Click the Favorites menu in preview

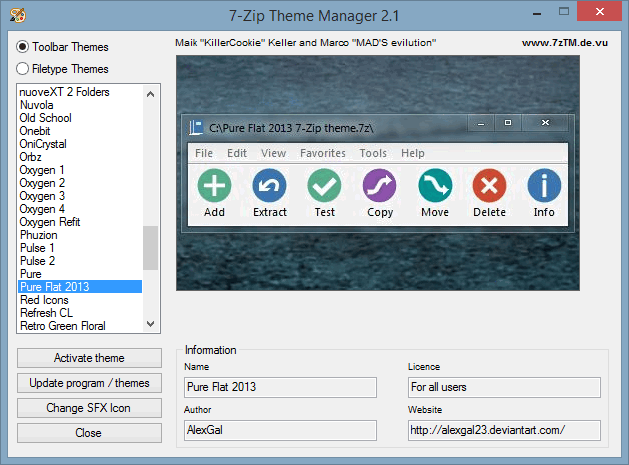(x=323, y=153)
